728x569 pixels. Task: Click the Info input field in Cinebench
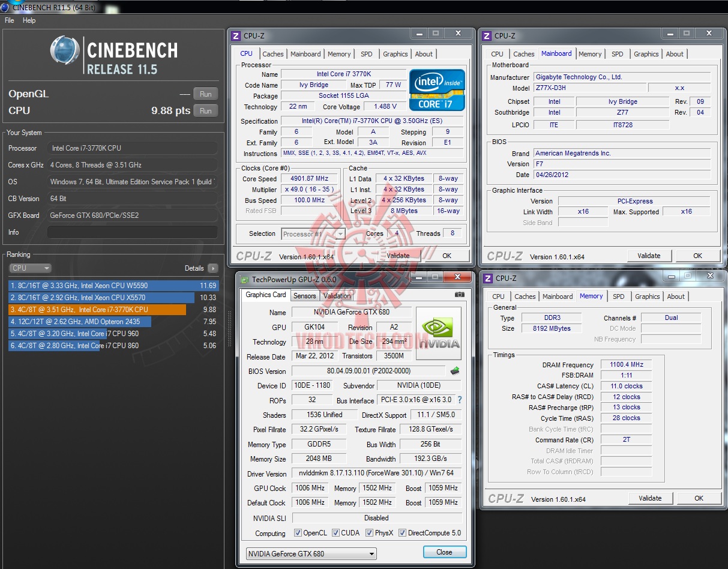(x=132, y=232)
